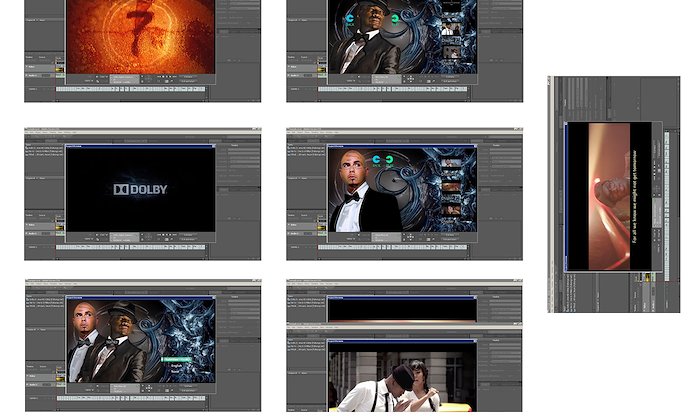Open the dropdown below the two-men menu preview
The image size is (700, 416).
click(x=125, y=389)
